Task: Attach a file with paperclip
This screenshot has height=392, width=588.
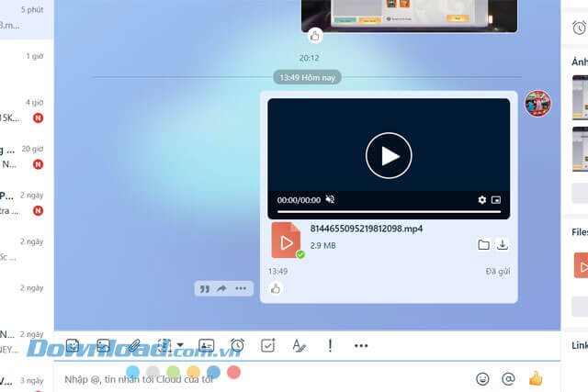Action: click(134, 345)
